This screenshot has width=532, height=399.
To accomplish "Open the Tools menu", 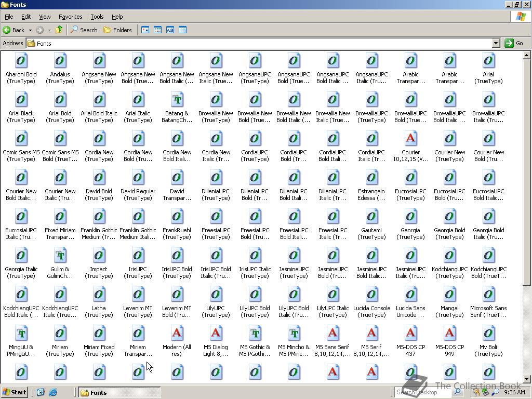I will point(97,17).
